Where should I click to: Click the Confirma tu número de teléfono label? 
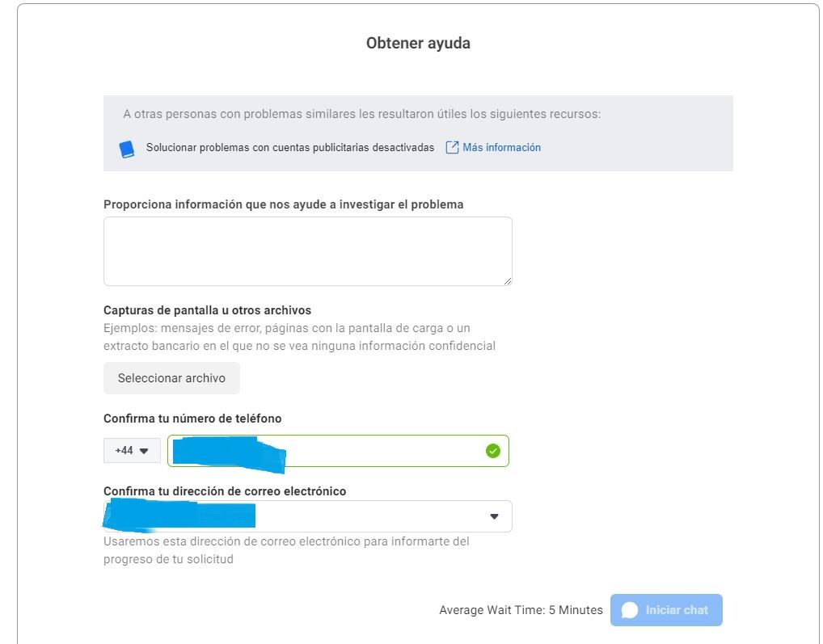point(192,419)
